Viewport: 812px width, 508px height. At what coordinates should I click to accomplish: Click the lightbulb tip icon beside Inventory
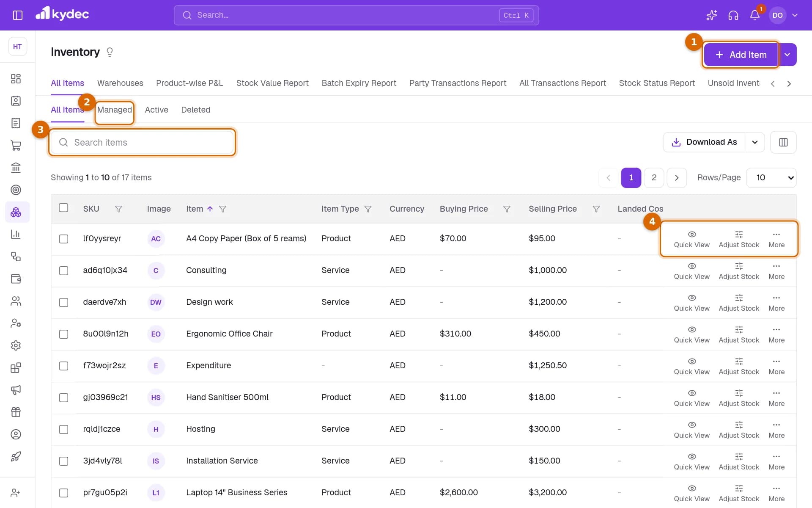tap(110, 52)
